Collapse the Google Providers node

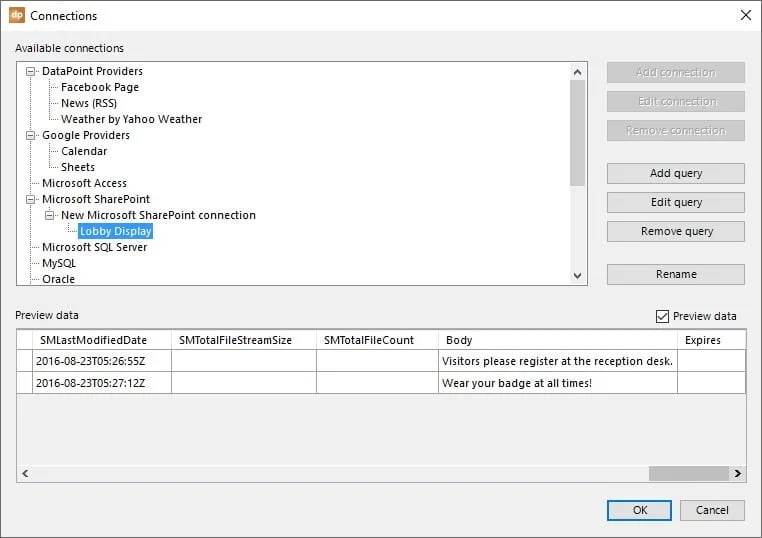click(30, 135)
